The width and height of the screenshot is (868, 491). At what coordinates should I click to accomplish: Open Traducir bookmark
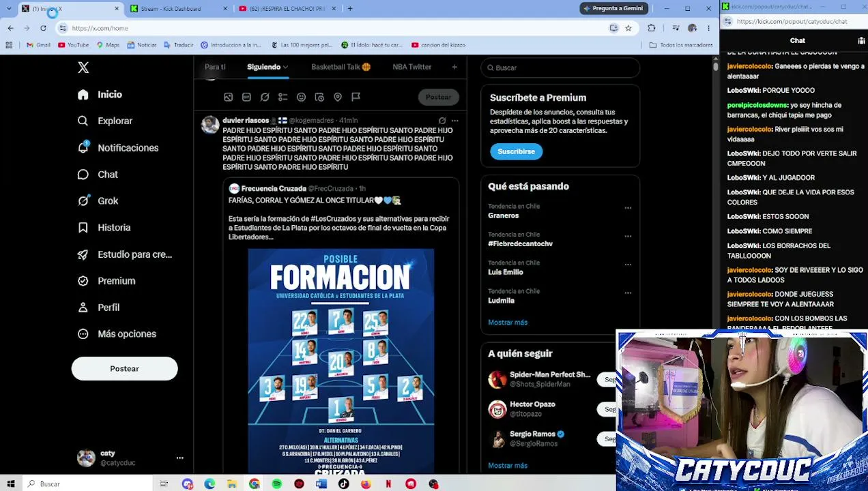pyautogui.click(x=178, y=45)
